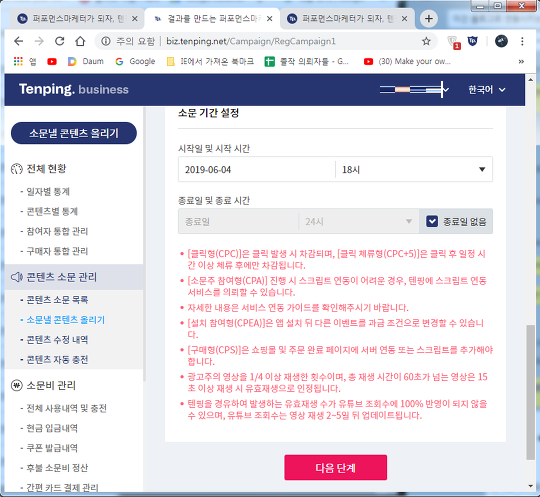Click the gauge icon beside 전체 현황

(17, 169)
